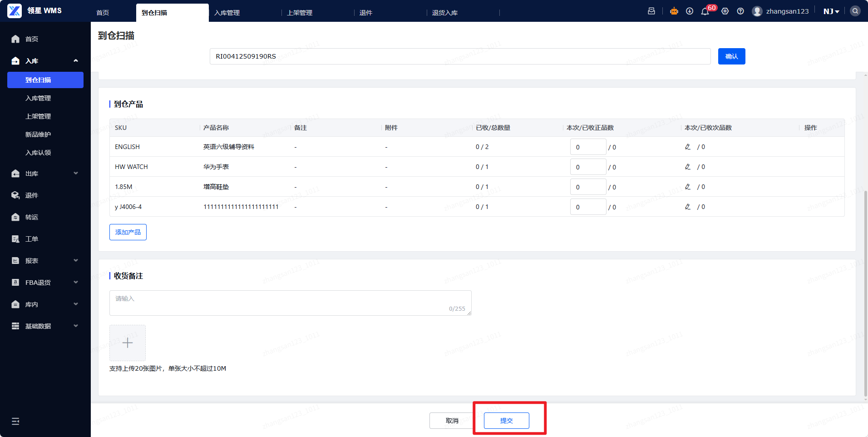This screenshot has height=437, width=868.
Task: Expand the 出库 sidebar menu
Action: coord(45,174)
